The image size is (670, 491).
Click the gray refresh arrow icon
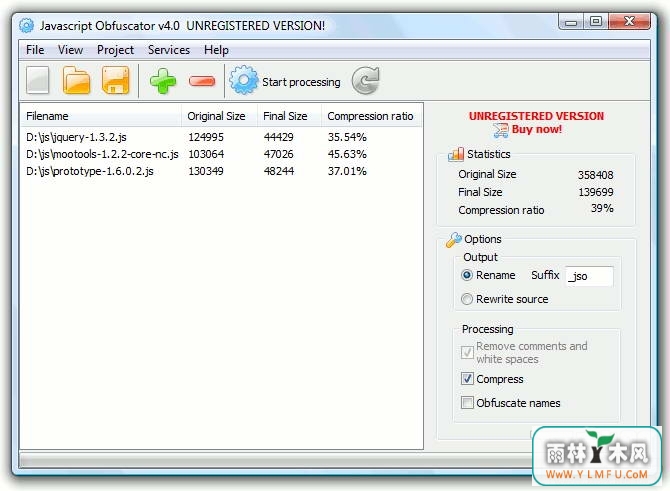point(366,80)
